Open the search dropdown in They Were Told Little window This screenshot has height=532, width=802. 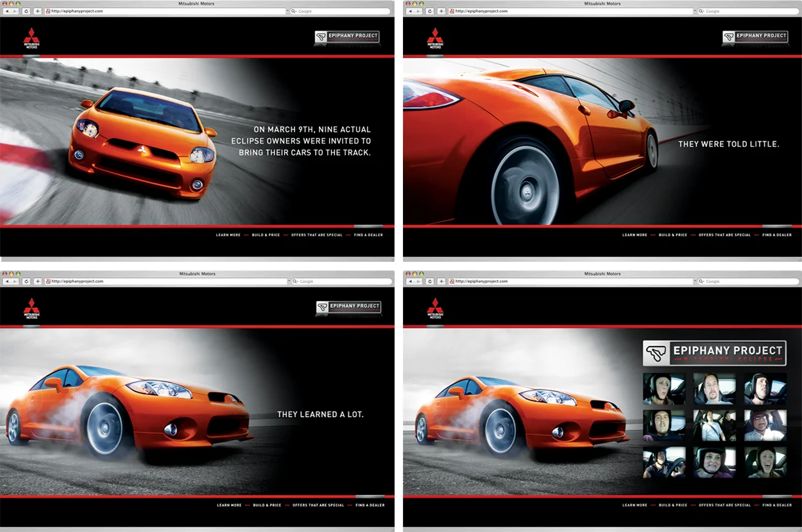[701, 12]
